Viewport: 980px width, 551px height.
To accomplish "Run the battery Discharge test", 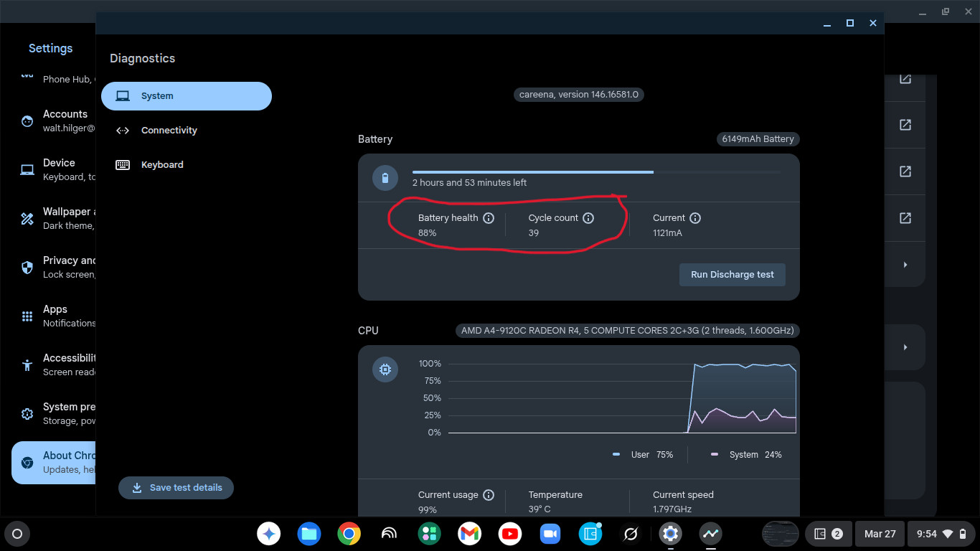I will (732, 275).
